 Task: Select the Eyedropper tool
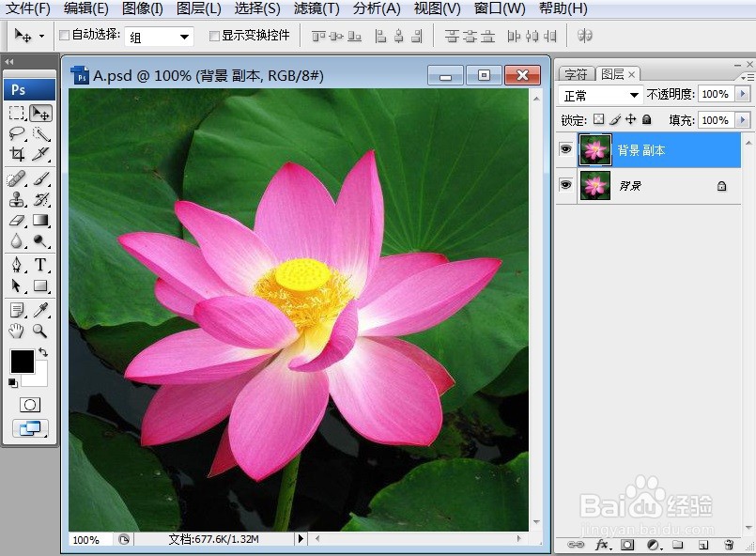coord(40,310)
